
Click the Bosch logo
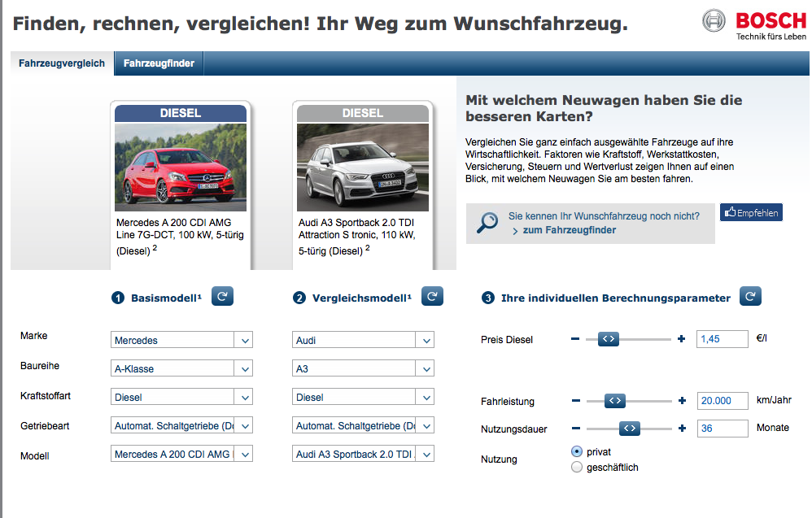click(x=754, y=24)
